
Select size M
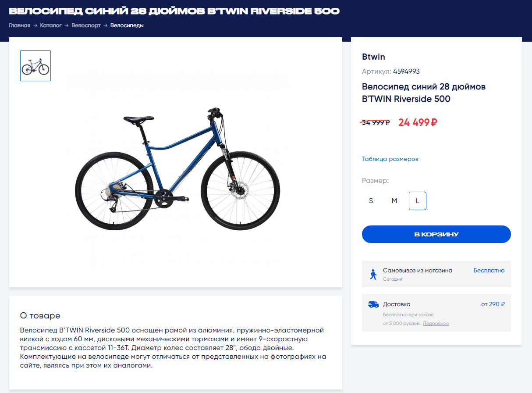pyautogui.click(x=394, y=201)
